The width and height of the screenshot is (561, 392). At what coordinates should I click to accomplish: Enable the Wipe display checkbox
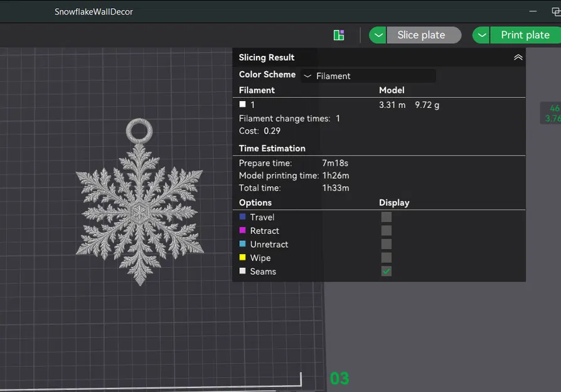coord(387,258)
